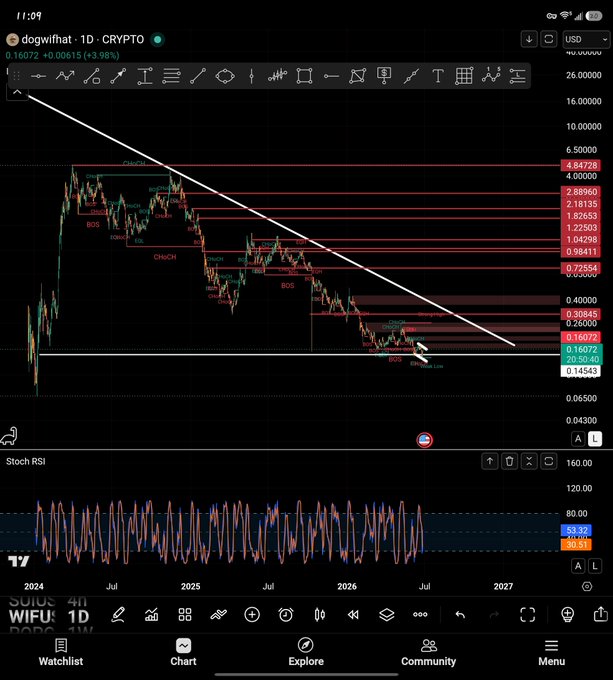
Task: Select the brush shape tool icon
Action: (x=92, y=76)
